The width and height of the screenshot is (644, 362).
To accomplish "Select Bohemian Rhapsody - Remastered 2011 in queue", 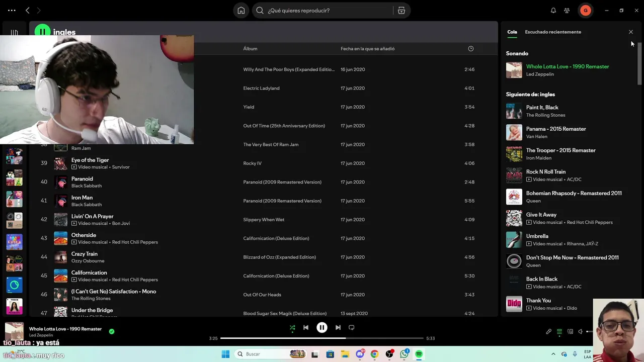I will [574, 193].
